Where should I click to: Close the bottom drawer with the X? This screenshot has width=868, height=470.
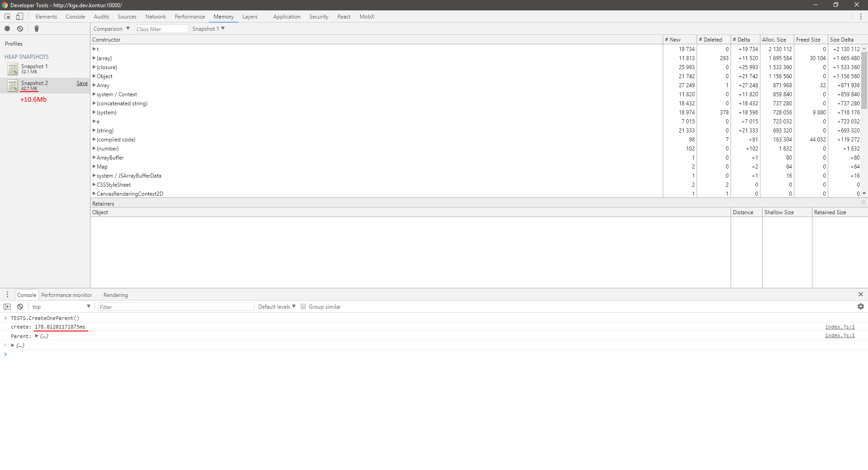pyautogui.click(x=861, y=294)
